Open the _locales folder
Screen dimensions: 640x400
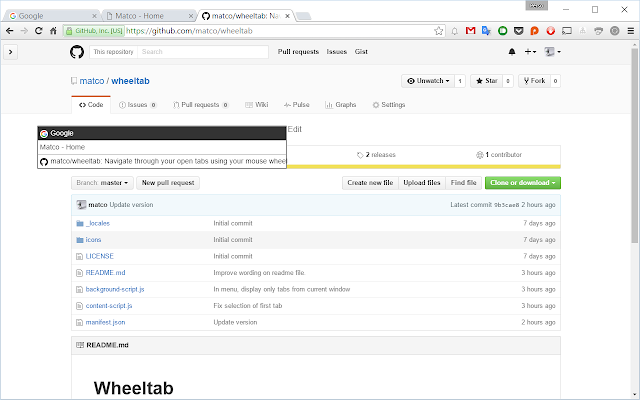(98, 223)
